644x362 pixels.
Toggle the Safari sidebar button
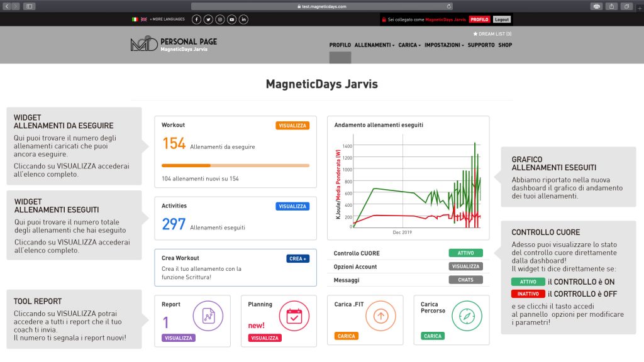(x=29, y=6)
